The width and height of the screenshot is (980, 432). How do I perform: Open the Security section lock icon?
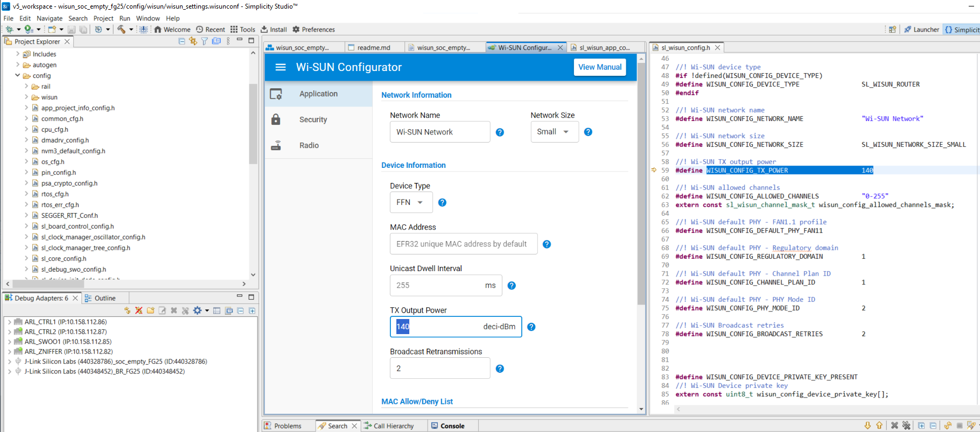[276, 119]
